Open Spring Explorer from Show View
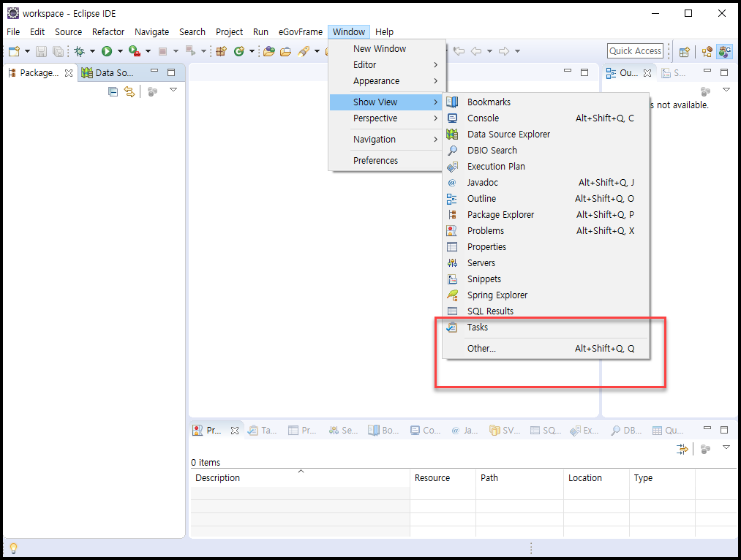 [x=546, y=295]
